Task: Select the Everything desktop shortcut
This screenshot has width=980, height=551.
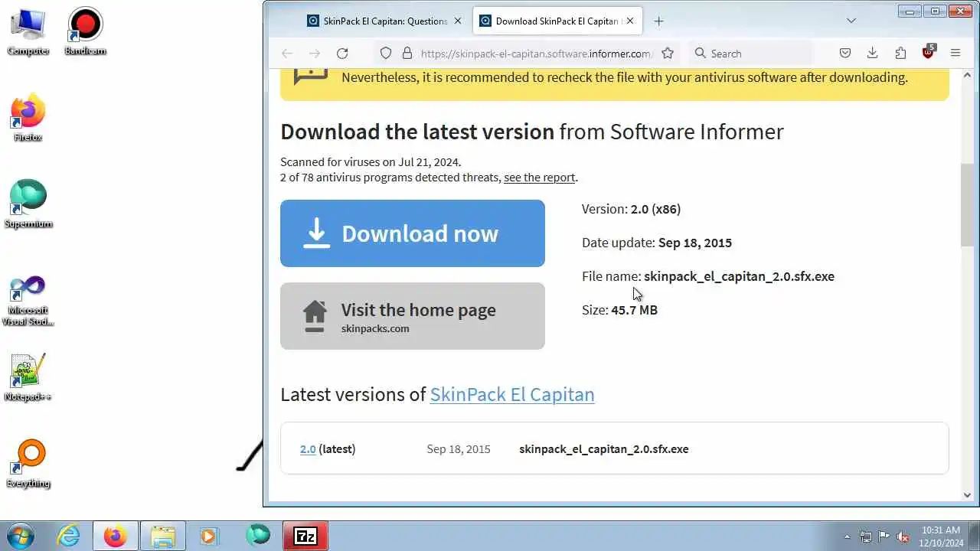Action: [28, 464]
